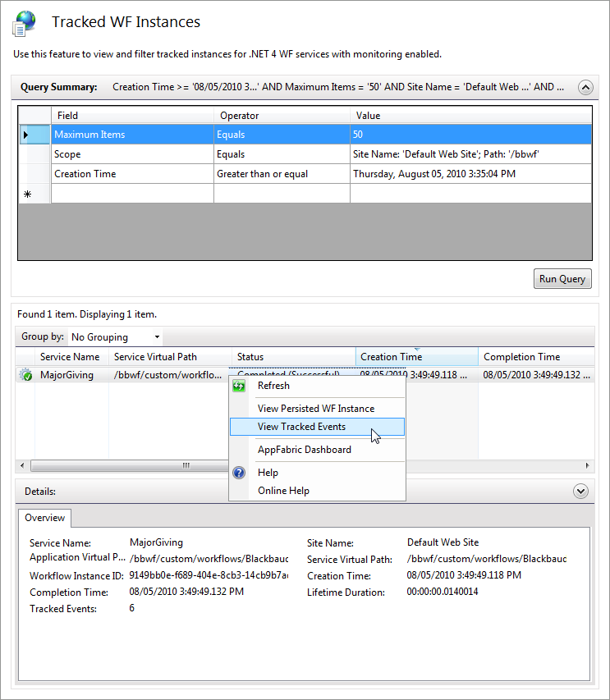Click the MajorGiving row status icon

pyautogui.click(x=25, y=375)
